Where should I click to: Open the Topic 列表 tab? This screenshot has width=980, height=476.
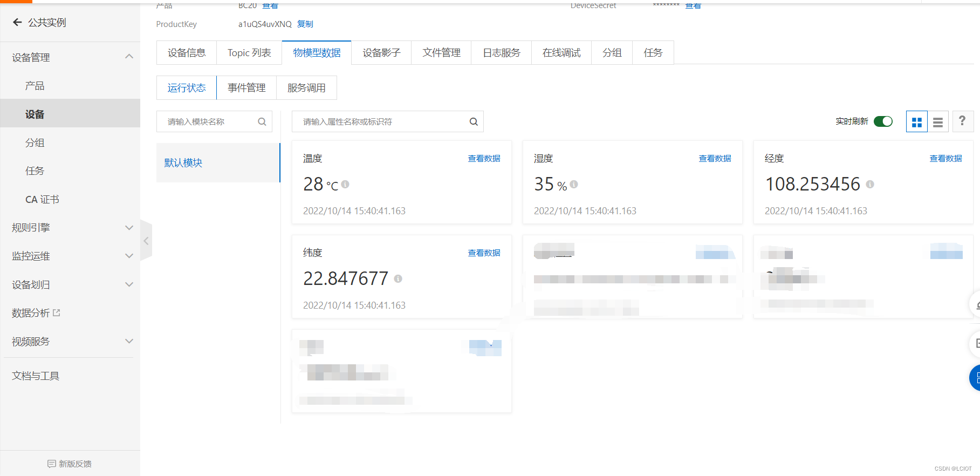click(x=249, y=52)
